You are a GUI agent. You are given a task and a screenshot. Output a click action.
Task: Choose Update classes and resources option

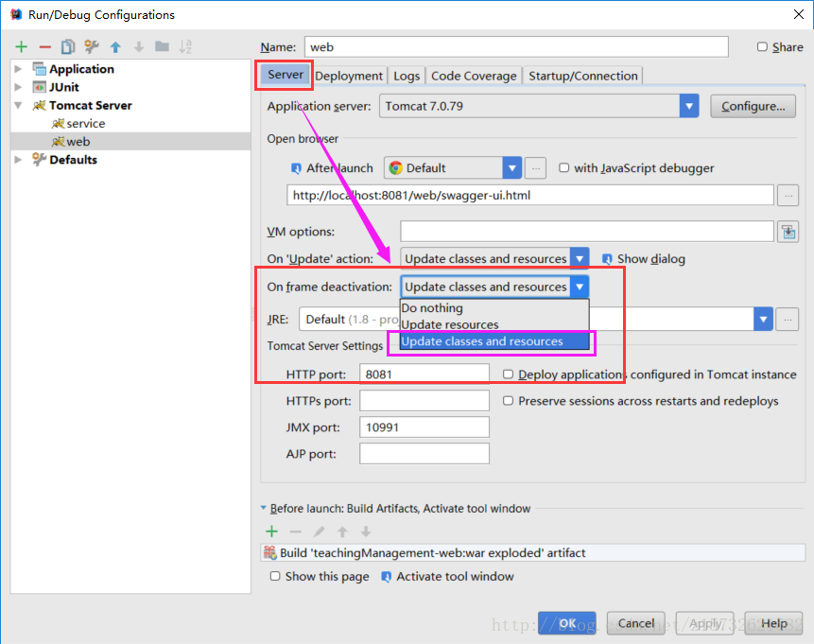pos(494,341)
